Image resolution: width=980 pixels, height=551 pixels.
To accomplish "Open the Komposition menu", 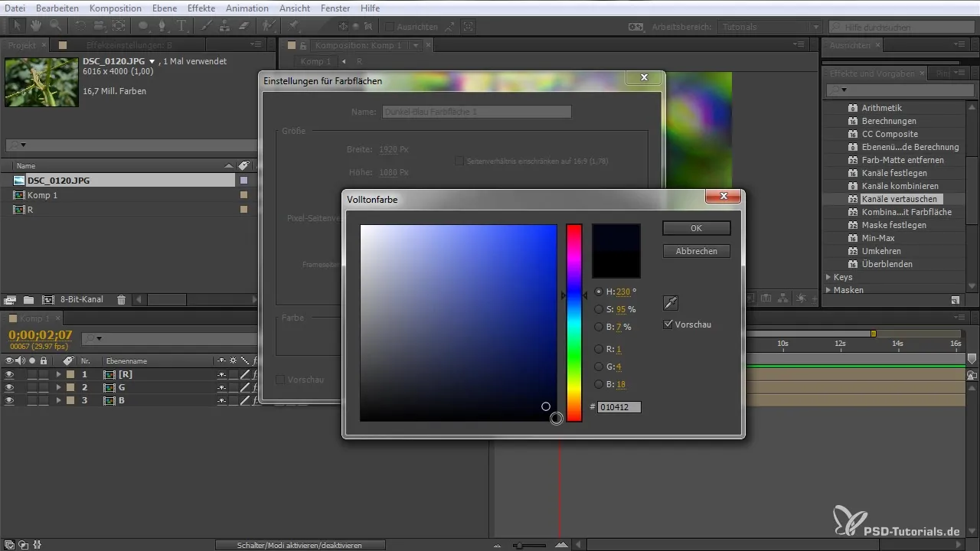I will [115, 8].
